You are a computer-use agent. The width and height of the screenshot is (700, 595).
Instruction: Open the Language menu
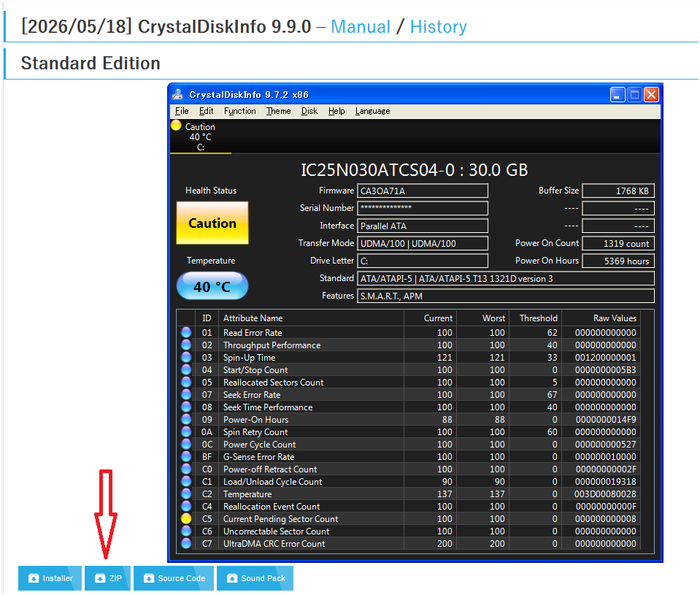373,111
